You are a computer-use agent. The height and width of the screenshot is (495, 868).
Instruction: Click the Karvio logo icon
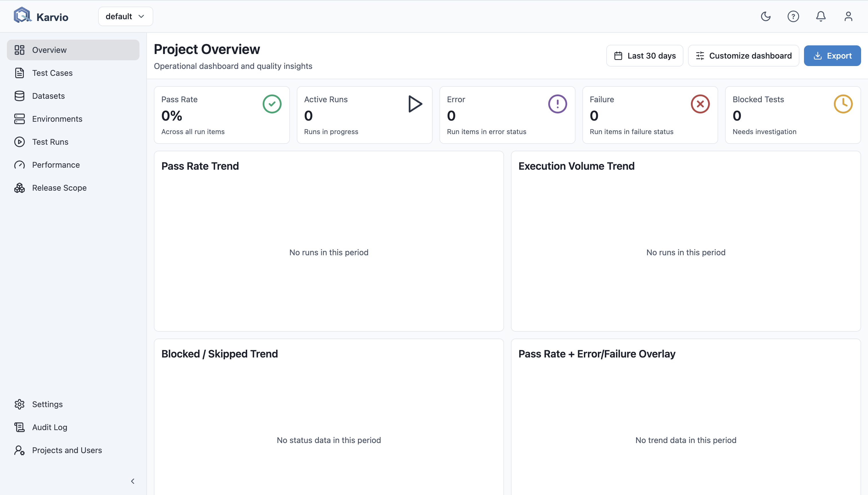tap(22, 15)
